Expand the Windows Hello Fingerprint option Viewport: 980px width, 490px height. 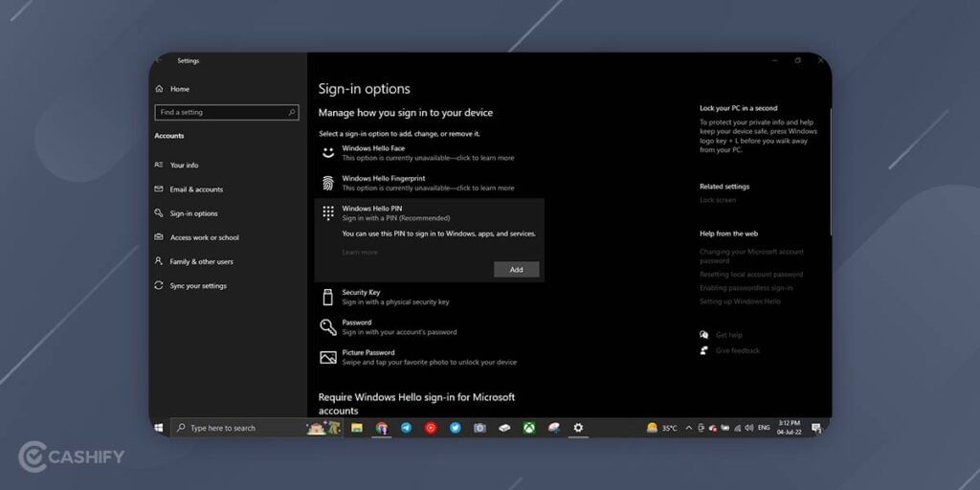[430, 183]
